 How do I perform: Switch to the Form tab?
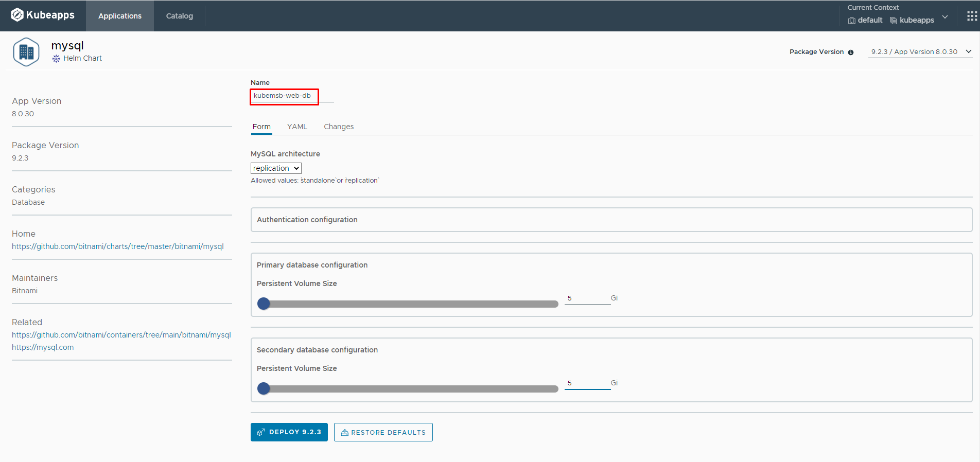(261, 127)
